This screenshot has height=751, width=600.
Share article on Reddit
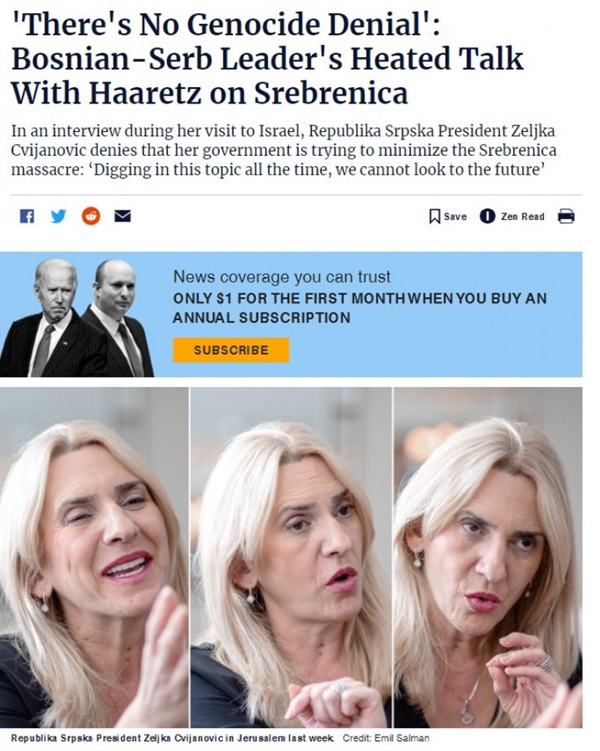(91, 216)
